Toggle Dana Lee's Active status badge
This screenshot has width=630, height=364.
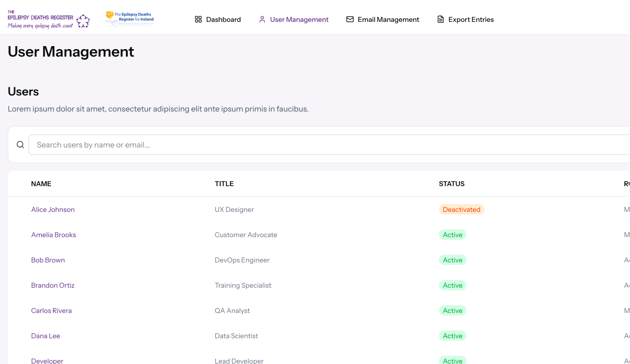click(453, 336)
